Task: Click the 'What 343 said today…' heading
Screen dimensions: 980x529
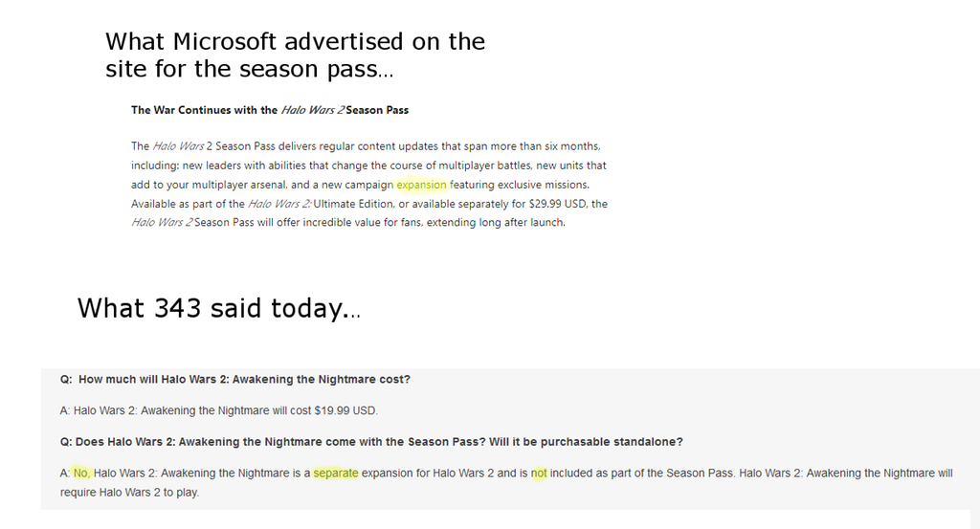Action: (219, 309)
